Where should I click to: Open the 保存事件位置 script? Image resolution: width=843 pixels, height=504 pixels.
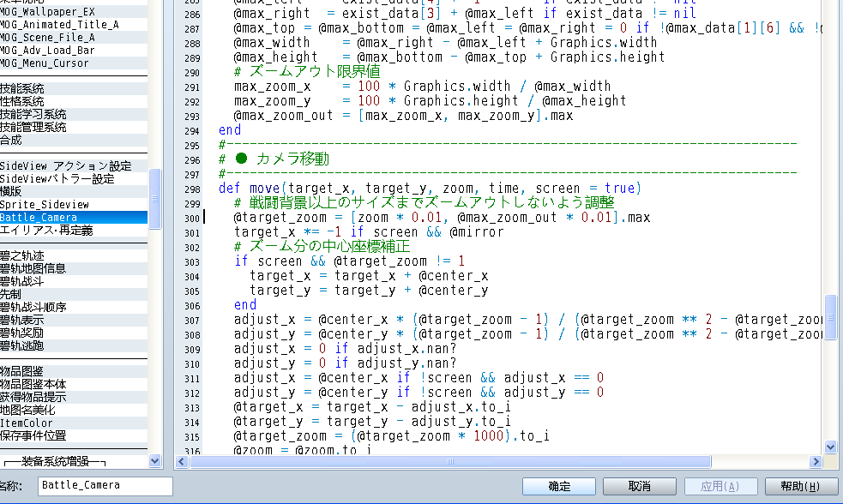point(74,436)
